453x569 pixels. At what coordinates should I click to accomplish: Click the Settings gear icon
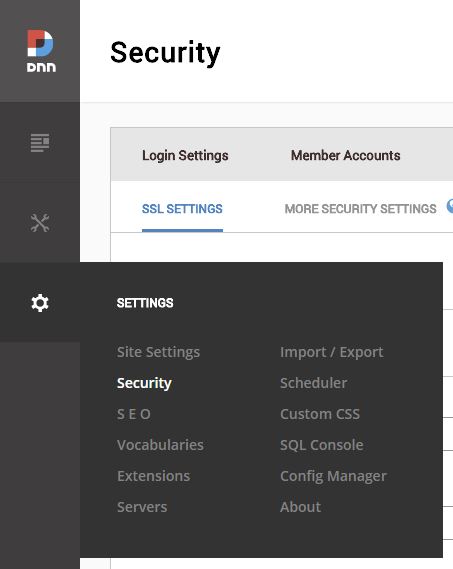tap(40, 303)
